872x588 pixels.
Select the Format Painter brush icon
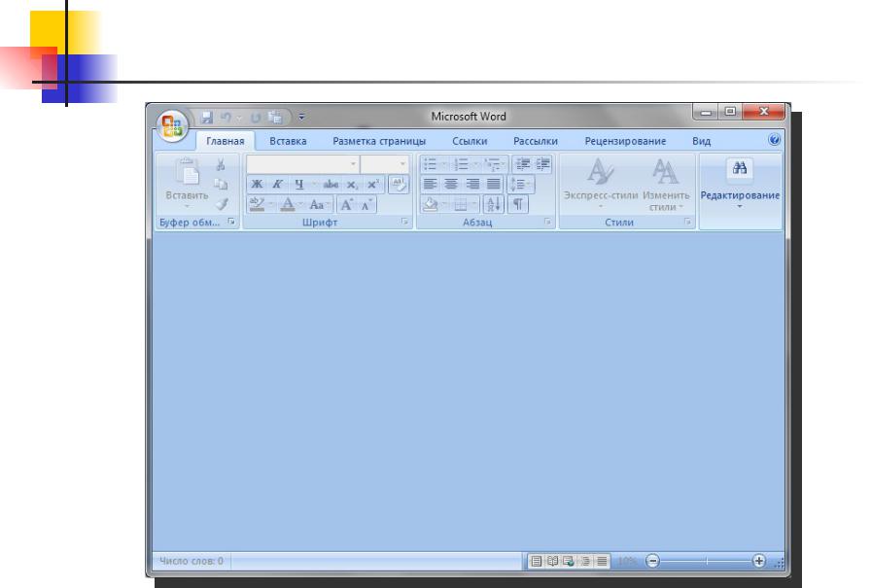[x=222, y=204]
